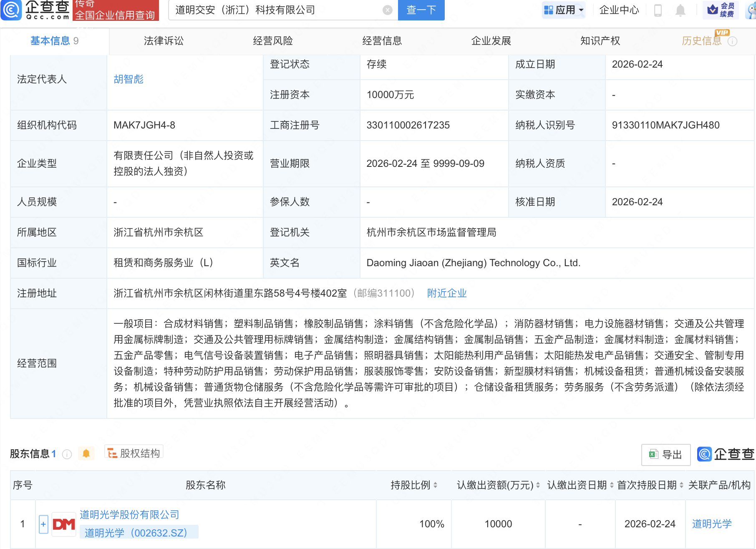This screenshot has height=549, width=756.
Task: Click the 附近企业 nearby companies link
Action: click(446, 293)
